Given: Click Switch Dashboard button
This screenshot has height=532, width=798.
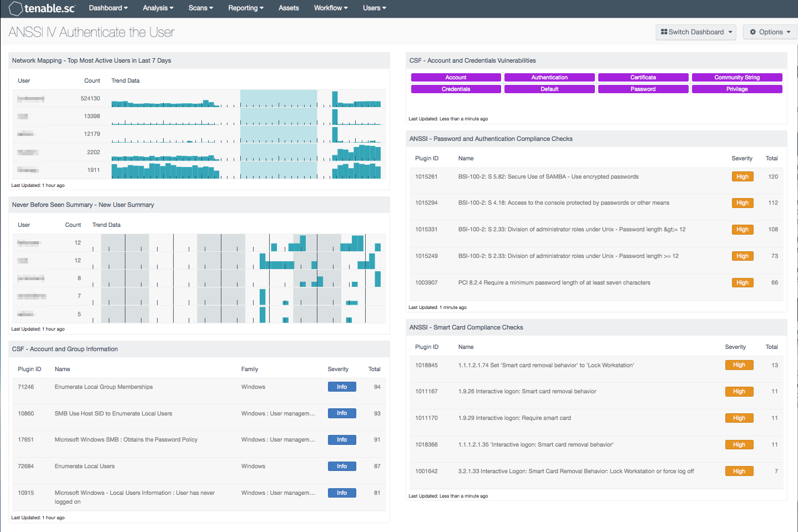Looking at the screenshot, I should [x=696, y=32].
